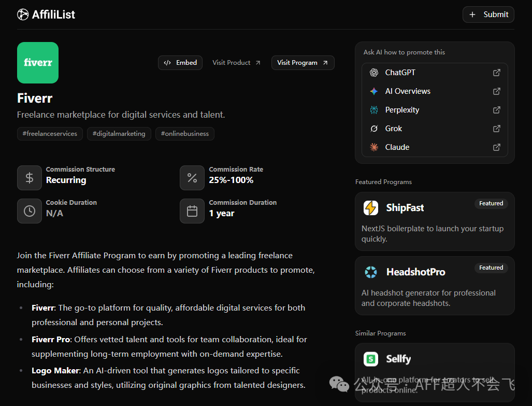Viewport: 532px width, 406px height.
Task: Click external link icon in Claude row
Action: click(496, 147)
